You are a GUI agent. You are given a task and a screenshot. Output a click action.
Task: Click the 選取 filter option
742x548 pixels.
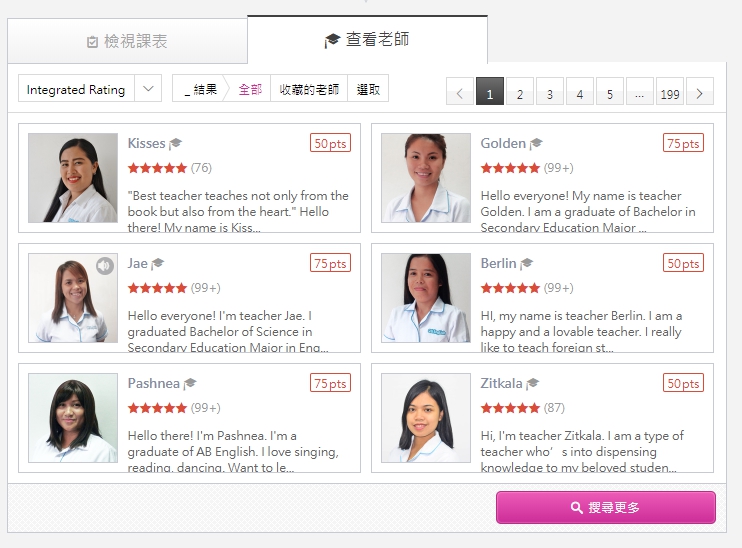click(368, 89)
